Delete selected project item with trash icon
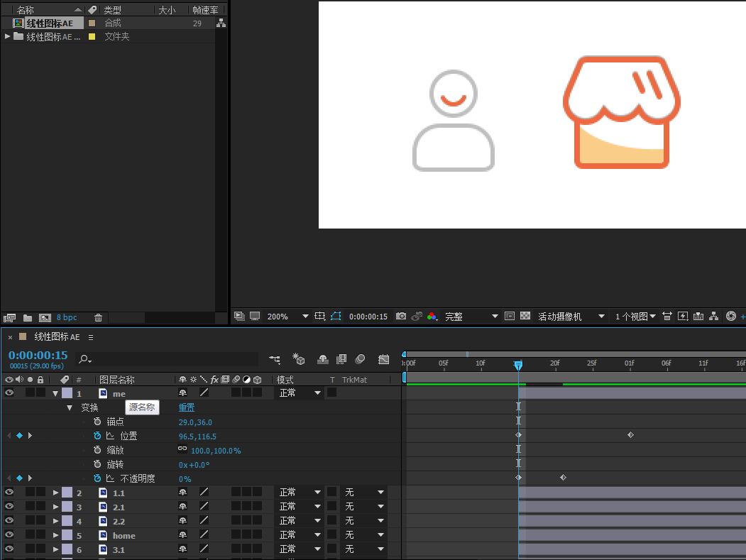 99,318
